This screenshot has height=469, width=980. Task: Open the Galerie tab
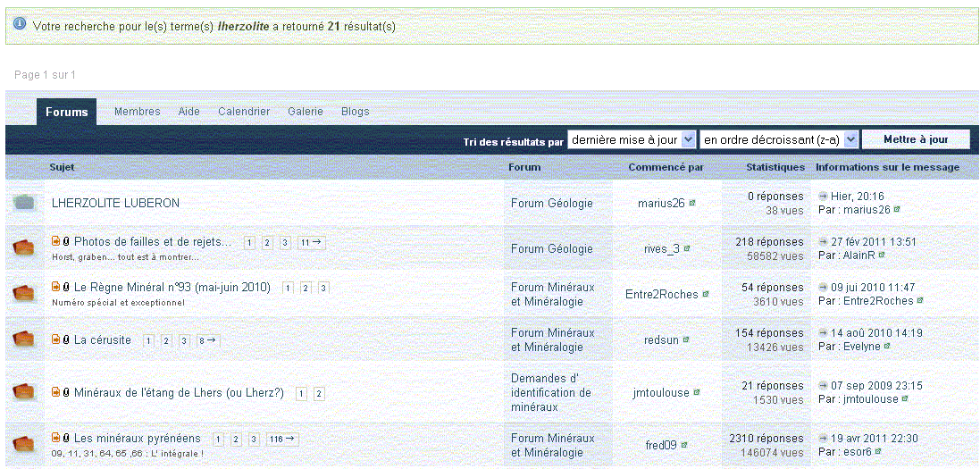pyautogui.click(x=306, y=112)
